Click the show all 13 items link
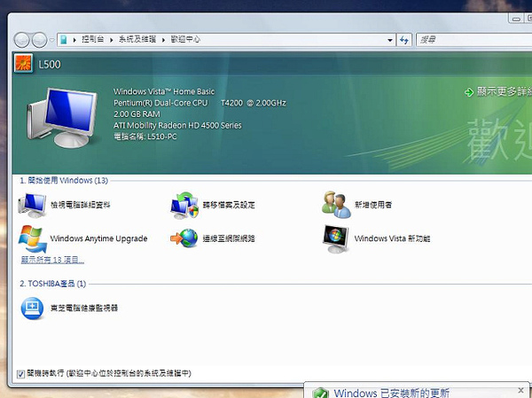This screenshot has height=398, width=532. click(52, 261)
